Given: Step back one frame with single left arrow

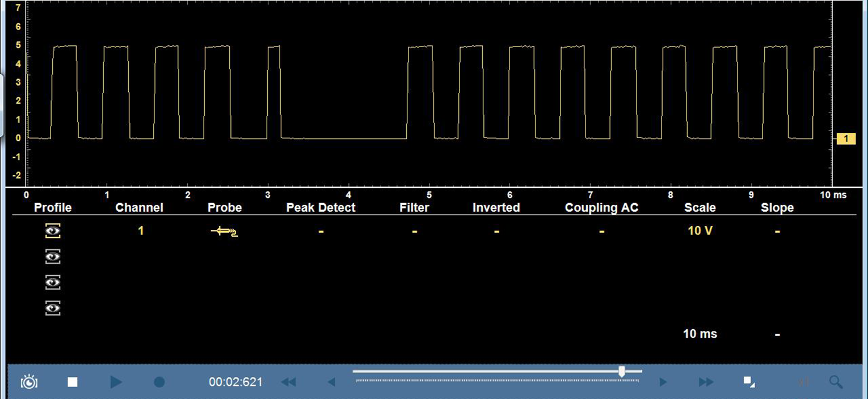Looking at the screenshot, I should pyautogui.click(x=331, y=382).
